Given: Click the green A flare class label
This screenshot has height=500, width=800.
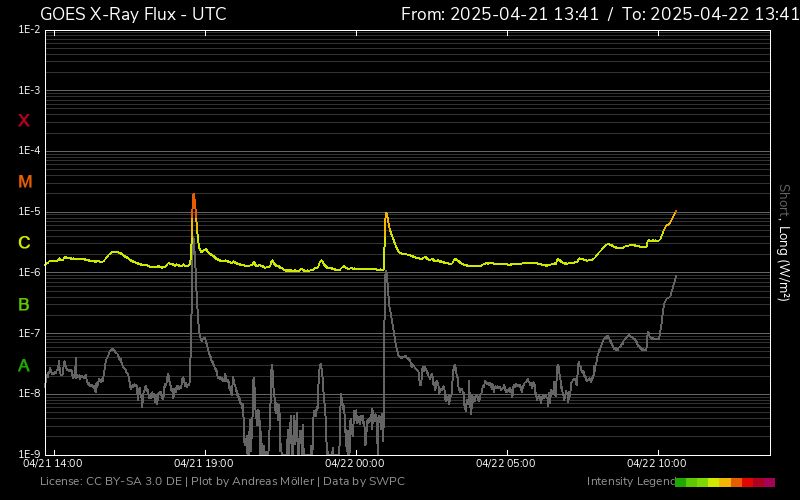Looking at the screenshot, I should point(24,366).
